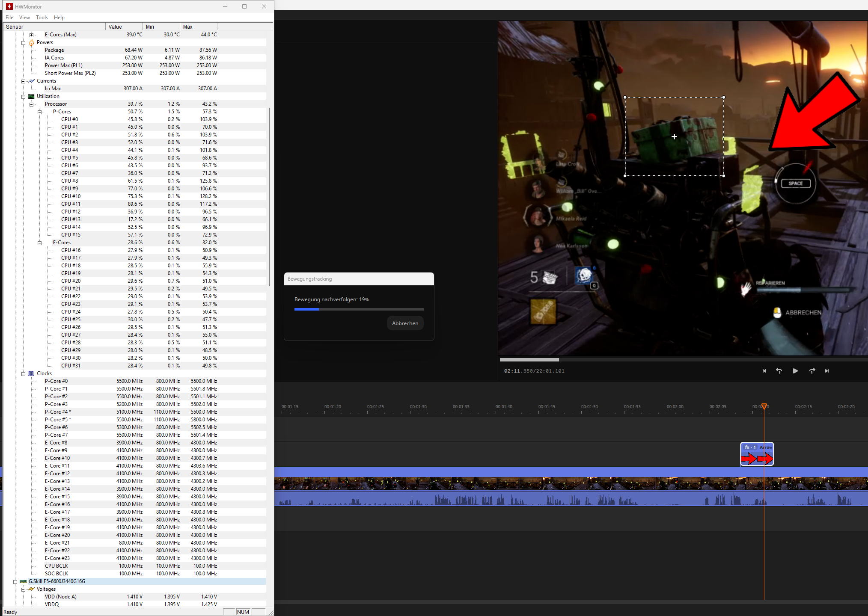Click the NUM indicator in HWMonitor status bar

tap(243, 612)
